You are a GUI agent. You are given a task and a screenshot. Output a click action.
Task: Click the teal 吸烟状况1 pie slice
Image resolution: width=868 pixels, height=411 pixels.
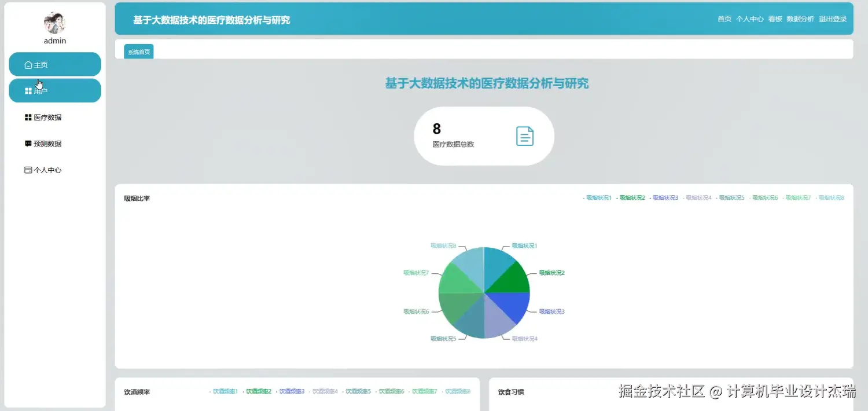[496, 264]
